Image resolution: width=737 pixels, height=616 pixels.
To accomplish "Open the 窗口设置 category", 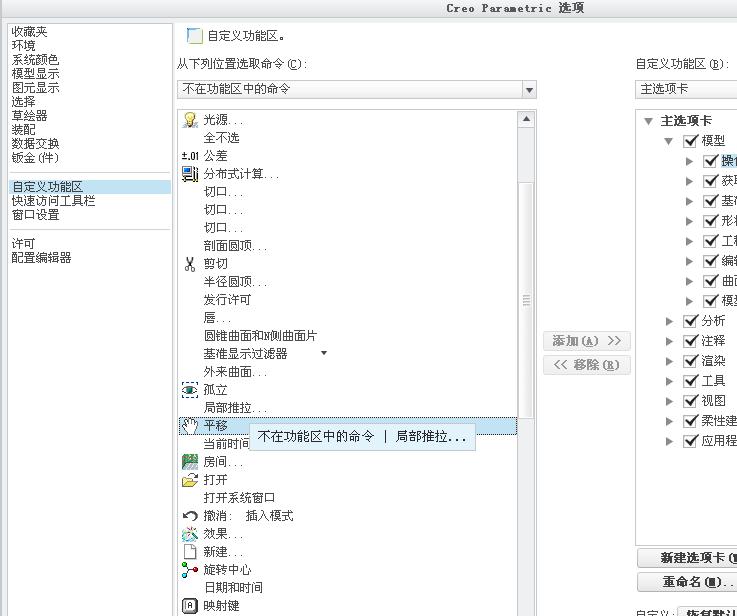I will (x=35, y=215).
